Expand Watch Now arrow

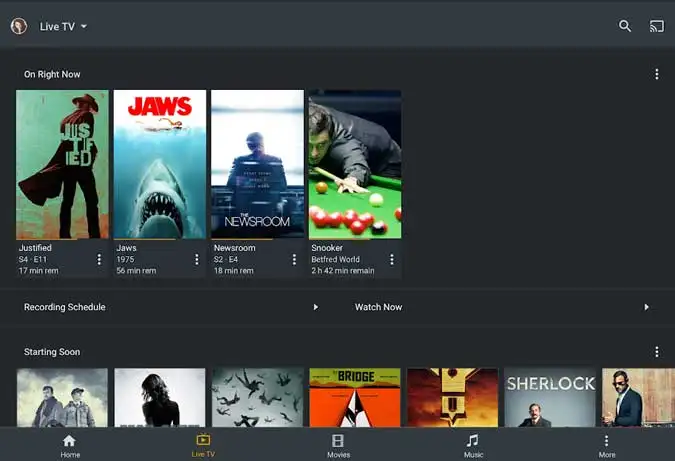click(646, 307)
